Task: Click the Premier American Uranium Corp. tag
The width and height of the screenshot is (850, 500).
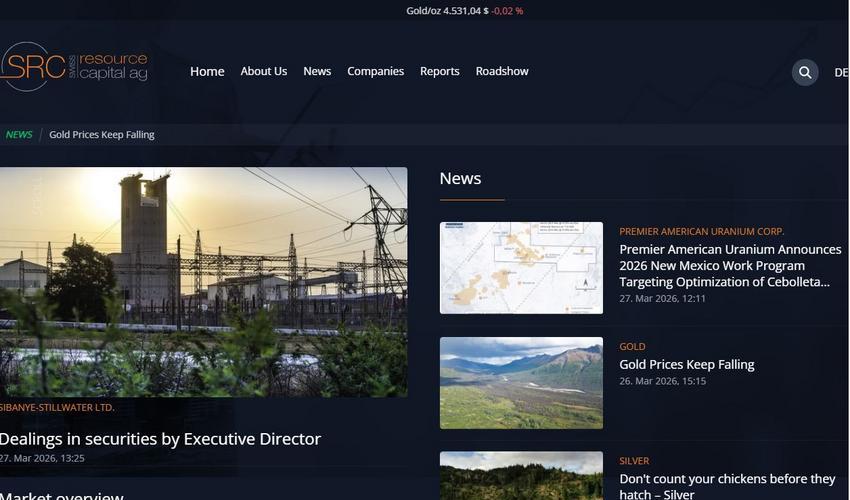Action: coord(701,232)
